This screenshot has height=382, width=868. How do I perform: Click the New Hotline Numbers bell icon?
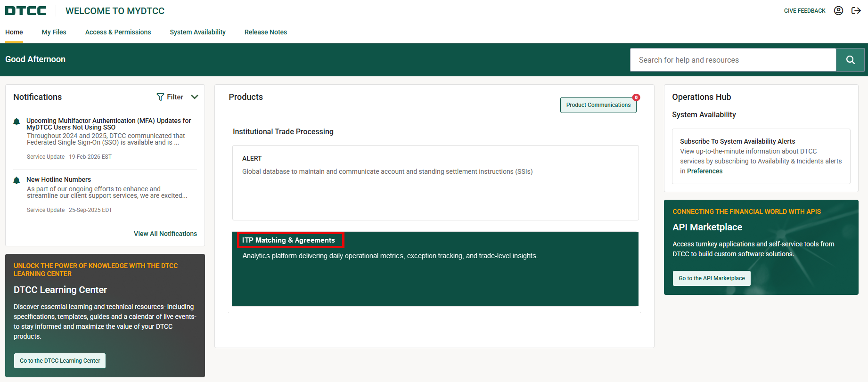tap(16, 180)
